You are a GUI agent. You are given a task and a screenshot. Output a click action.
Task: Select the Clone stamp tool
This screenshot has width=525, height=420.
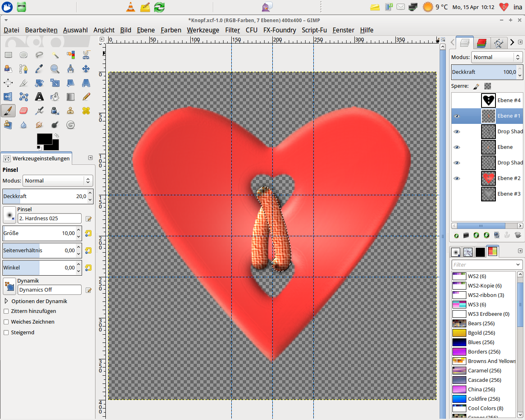[71, 111]
